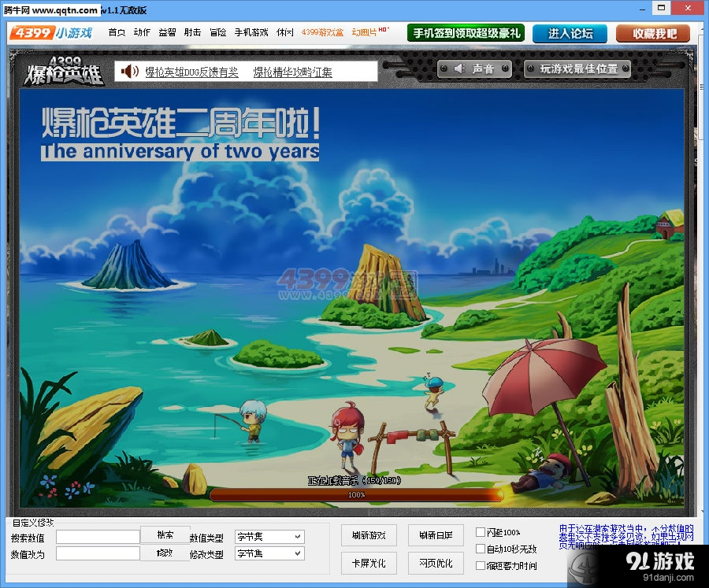The width and height of the screenshot is (709, 588).
Task: Open the 益智 games category
Action: coord(167,32)
